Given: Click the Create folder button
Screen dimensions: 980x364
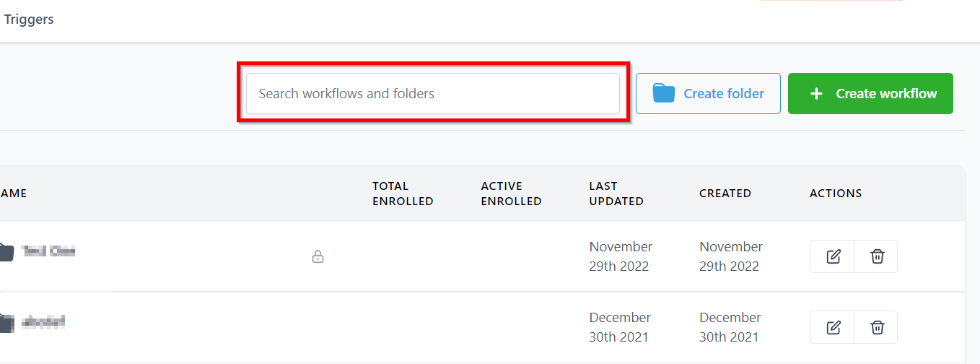Looking at the screenshot, I should click(708, 93).
